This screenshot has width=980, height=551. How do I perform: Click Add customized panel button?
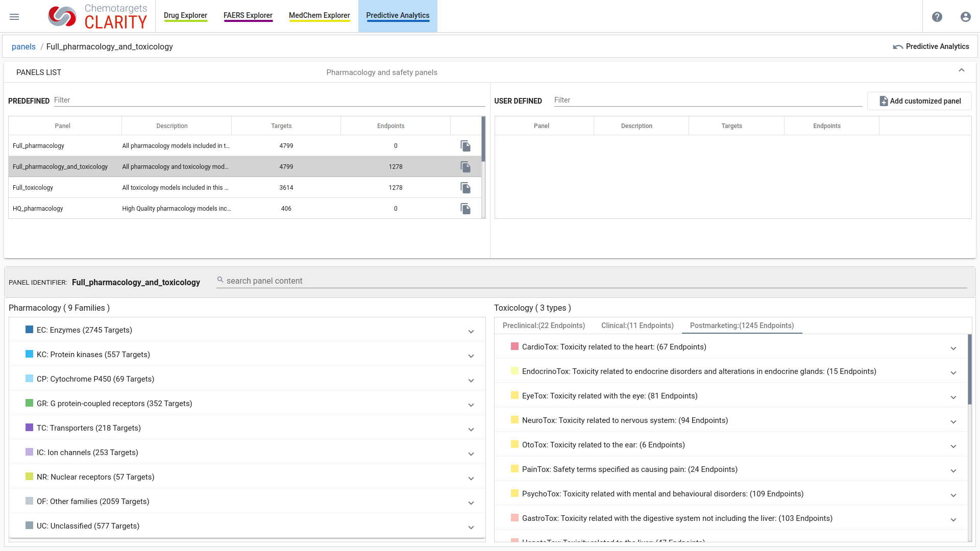919,101
